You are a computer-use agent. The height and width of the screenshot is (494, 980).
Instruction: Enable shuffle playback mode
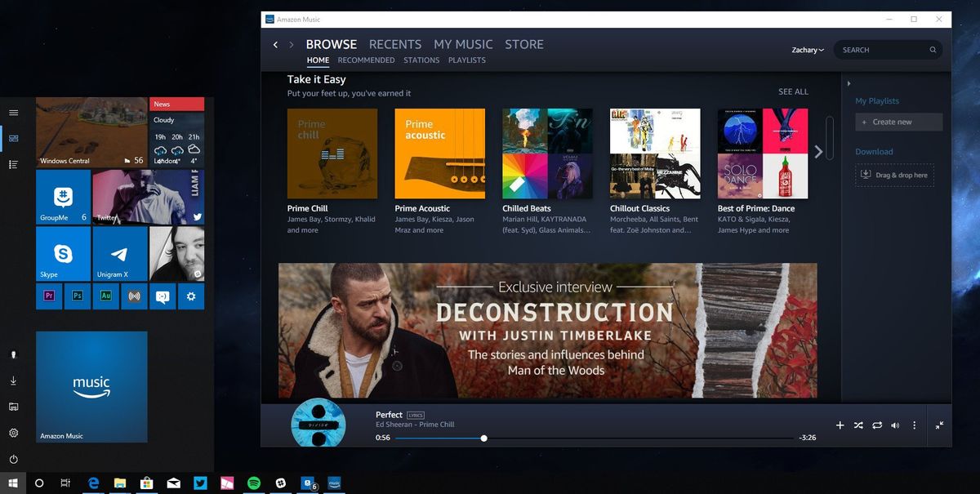(858, 425)
